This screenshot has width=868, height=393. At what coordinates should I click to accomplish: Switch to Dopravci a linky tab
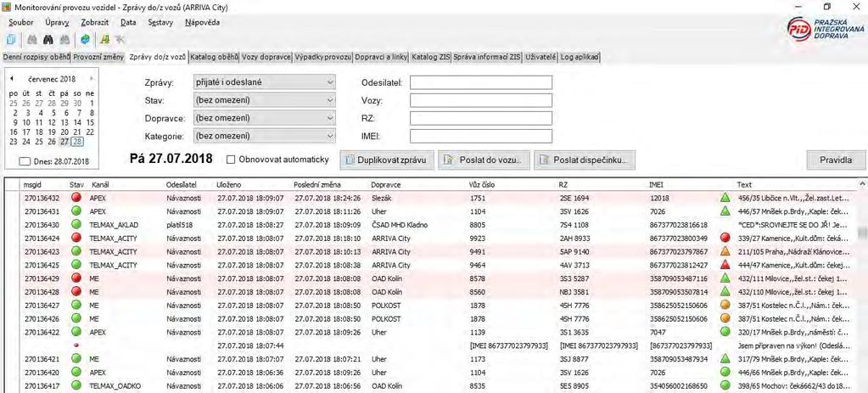pyautogui.click(x=382, y=57)
